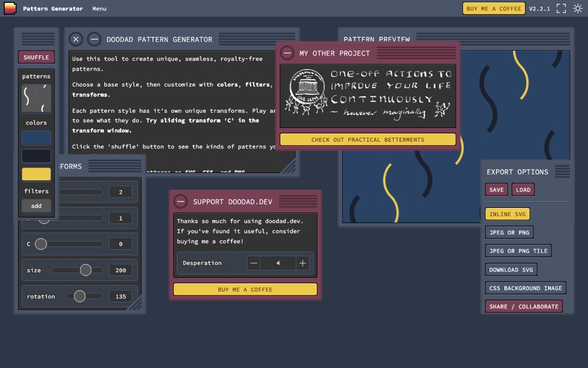Pick the blue color swatch
The height and width of the screenshot is (368, 588).
click(36, 138)
